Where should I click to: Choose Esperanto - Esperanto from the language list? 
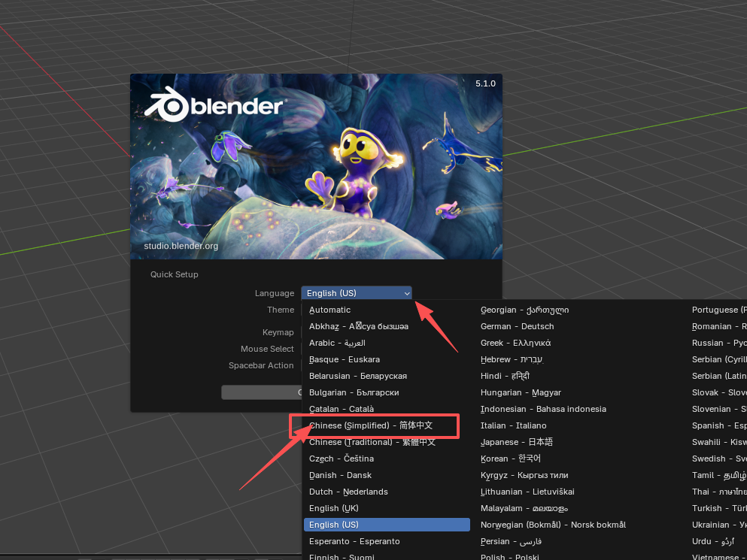pos(354,541)
